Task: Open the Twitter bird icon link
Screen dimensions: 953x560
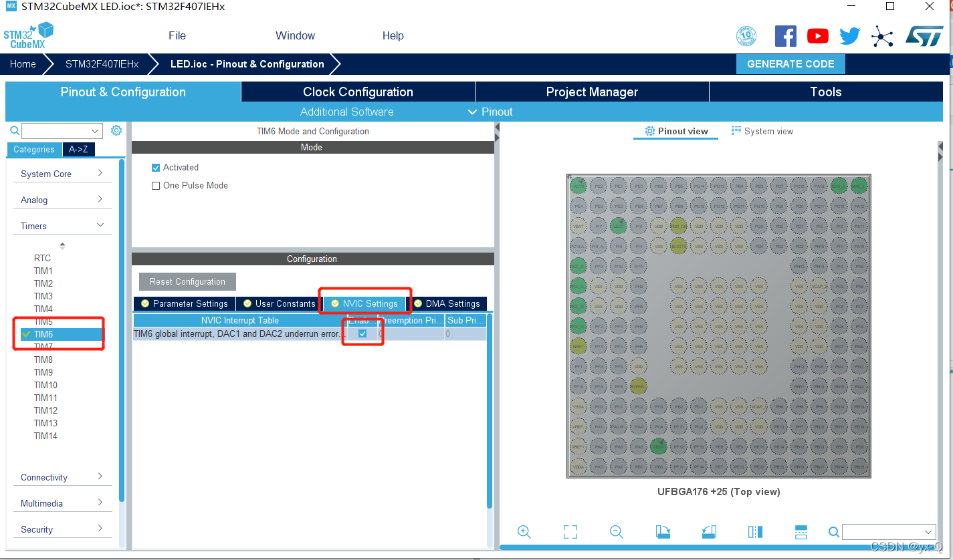Action: coord(849,36)
